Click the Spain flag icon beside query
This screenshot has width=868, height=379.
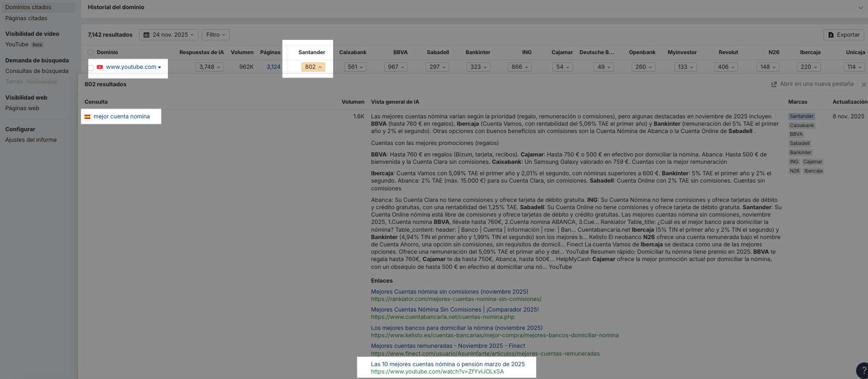[87, 117]
